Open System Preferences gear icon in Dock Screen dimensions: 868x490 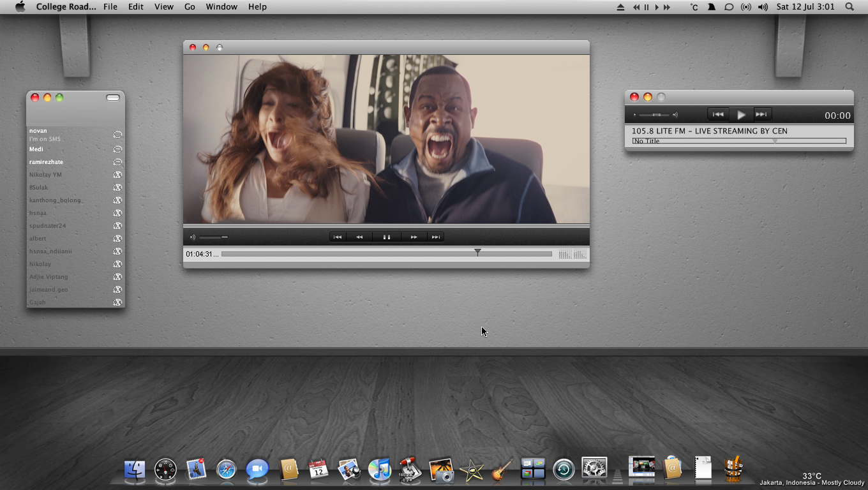click(594, 469)
